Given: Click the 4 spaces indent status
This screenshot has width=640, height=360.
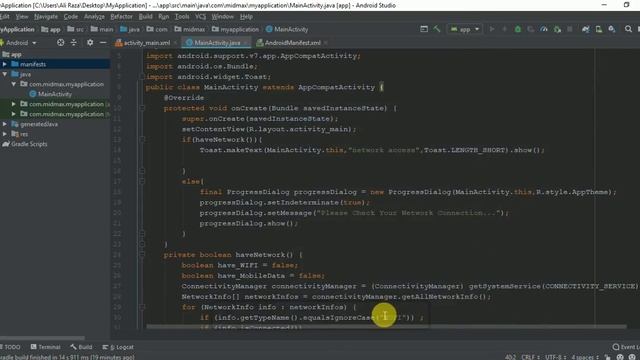Looking at the screenshot, I should click(x=585, y=357).
